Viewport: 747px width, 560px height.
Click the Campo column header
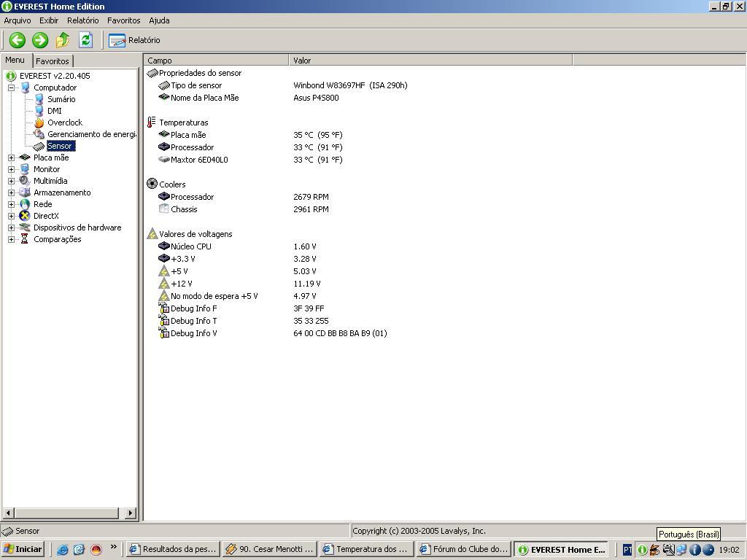click(216, 60)
